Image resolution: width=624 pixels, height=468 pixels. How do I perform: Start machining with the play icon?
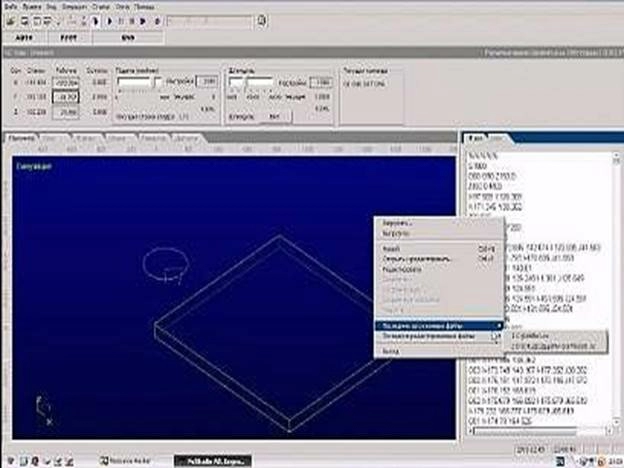[x=110, y=21]
